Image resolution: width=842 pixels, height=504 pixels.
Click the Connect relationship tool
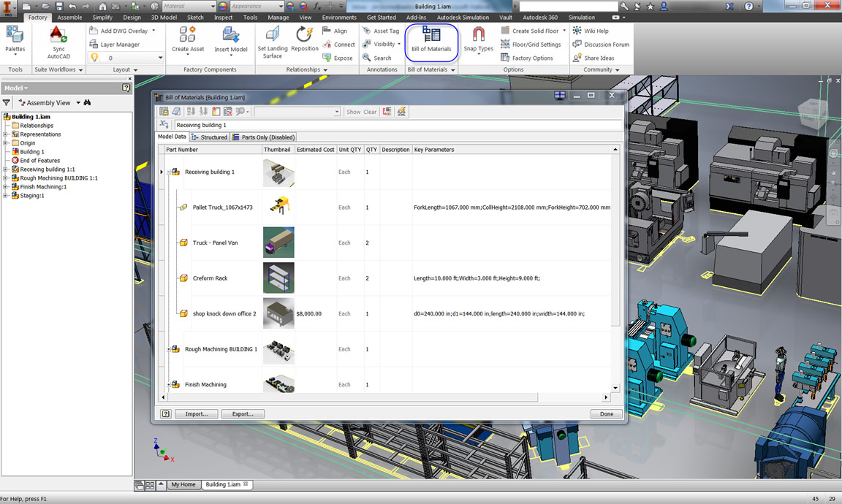coord(339,45)
